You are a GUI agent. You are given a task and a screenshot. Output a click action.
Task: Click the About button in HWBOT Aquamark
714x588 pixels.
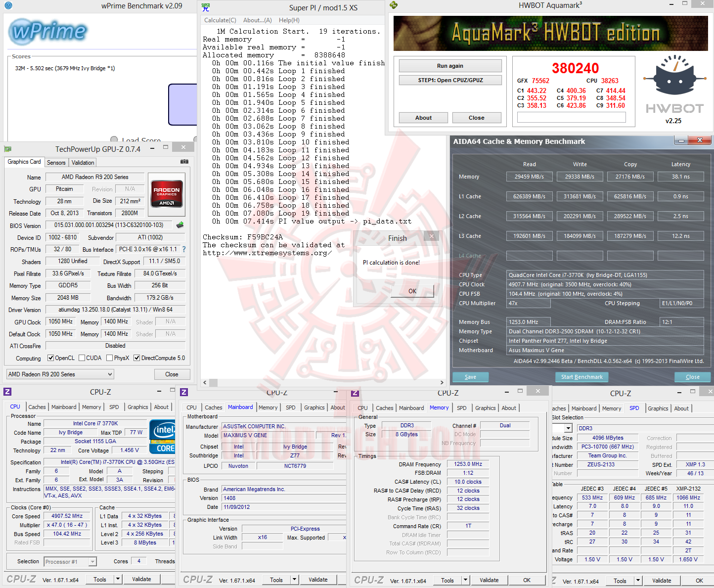tap(423, 118)
